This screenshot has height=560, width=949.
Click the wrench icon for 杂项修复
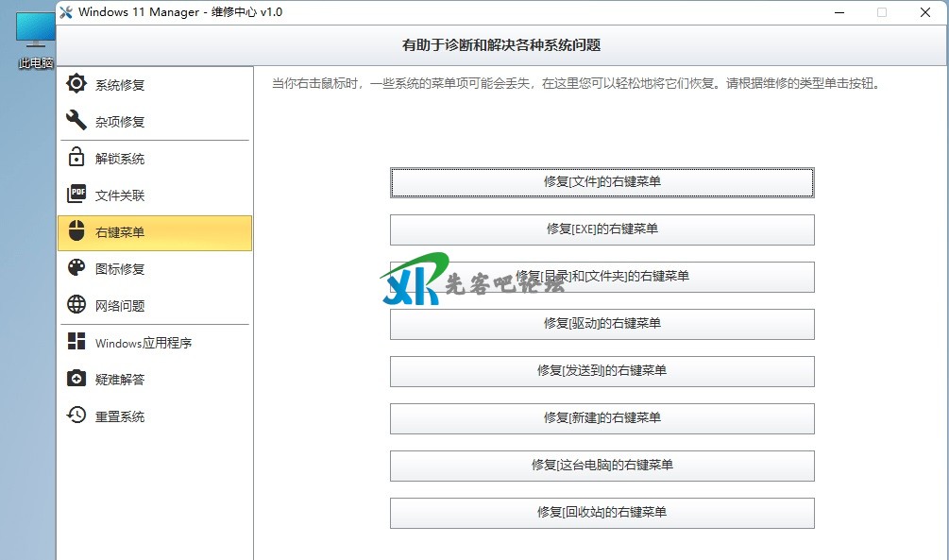click(x=76, y=121)
